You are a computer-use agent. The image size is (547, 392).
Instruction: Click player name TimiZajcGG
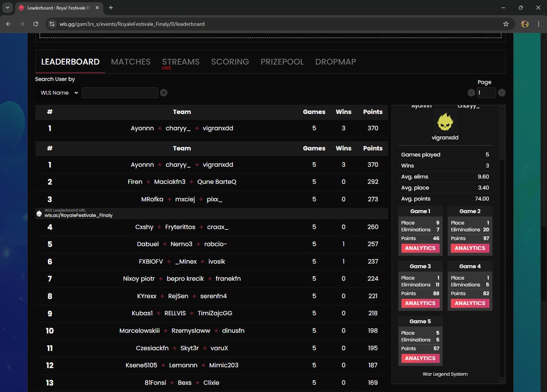pos(215,314)
